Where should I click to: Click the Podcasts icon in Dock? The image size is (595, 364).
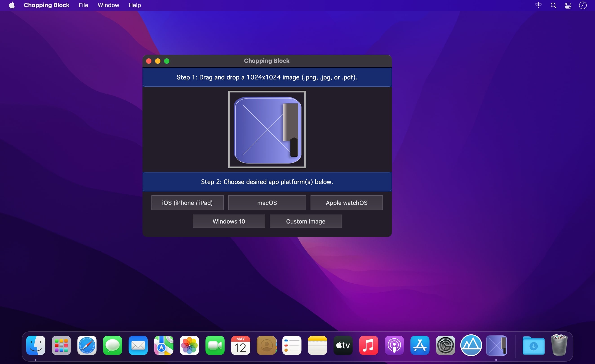tap(394, 345)
